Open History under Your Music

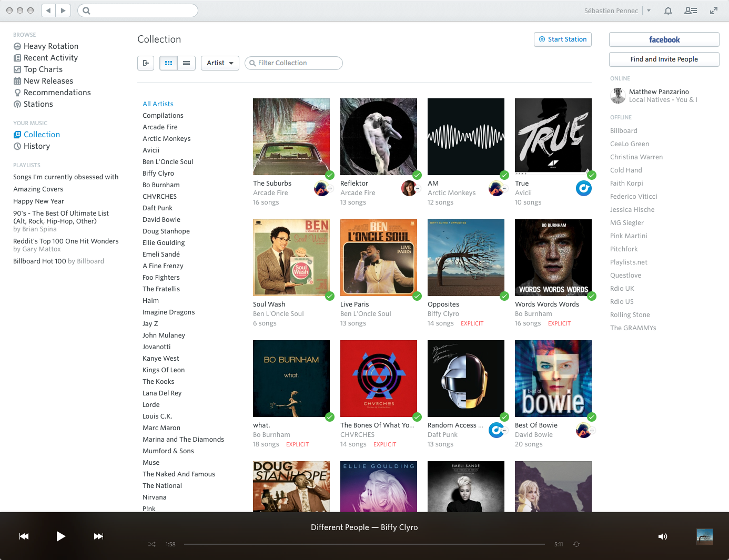[x=32, y=146]
